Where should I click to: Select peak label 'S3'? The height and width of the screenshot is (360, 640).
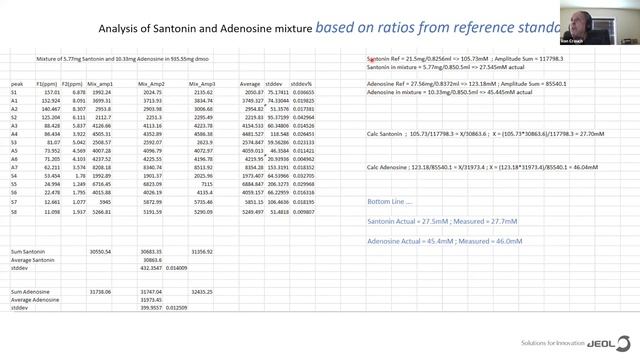coord(14,143)
